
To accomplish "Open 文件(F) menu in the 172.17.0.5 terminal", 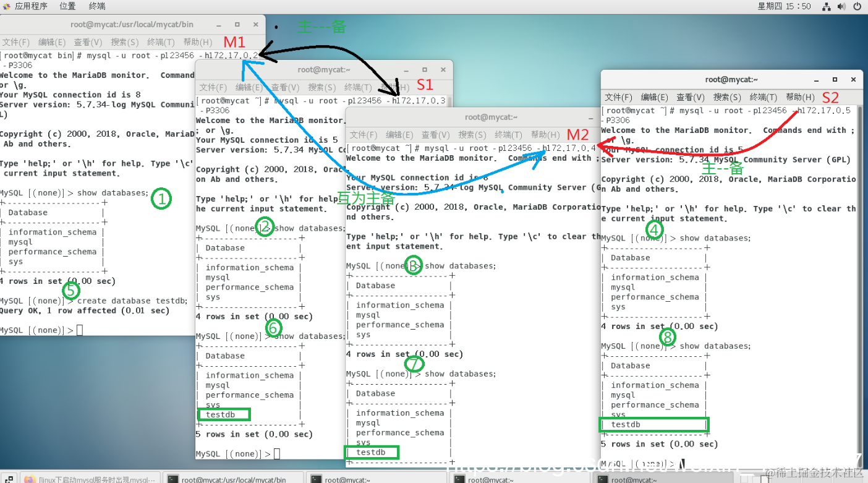I will coord(618,97).
